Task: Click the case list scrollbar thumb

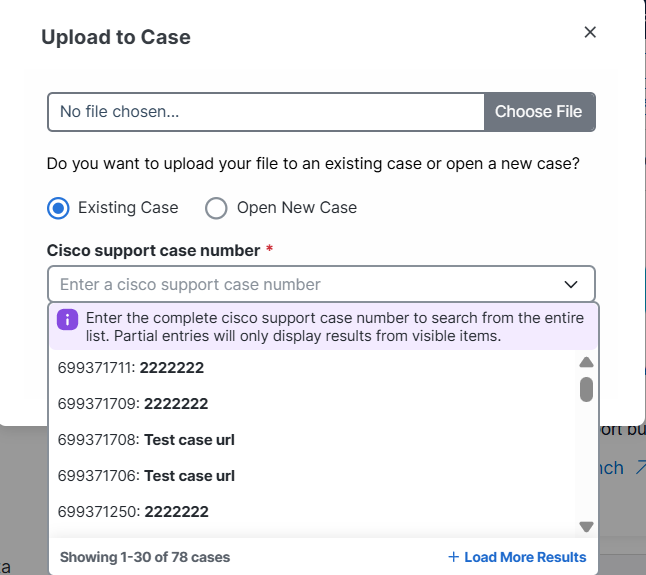Action: [x=587, y=388]
